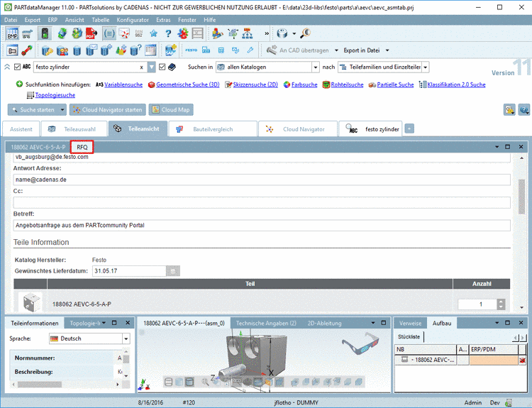532x408 pixels.
Task: Click the blue star favorites icon
Action: [x=153, y=33]
